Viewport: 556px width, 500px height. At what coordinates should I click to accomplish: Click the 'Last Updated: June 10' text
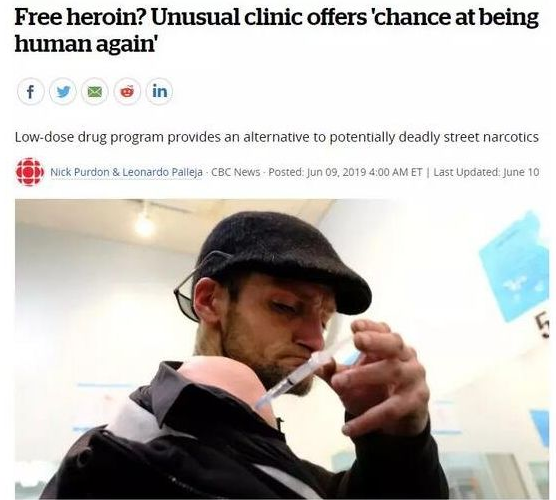pyautogui.click(x=486, y=172)
